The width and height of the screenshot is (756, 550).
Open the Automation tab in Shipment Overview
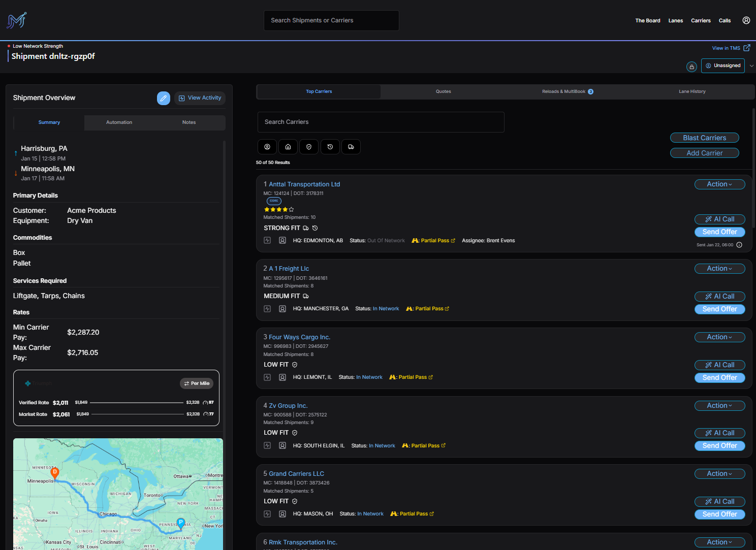tap(119, 122)
